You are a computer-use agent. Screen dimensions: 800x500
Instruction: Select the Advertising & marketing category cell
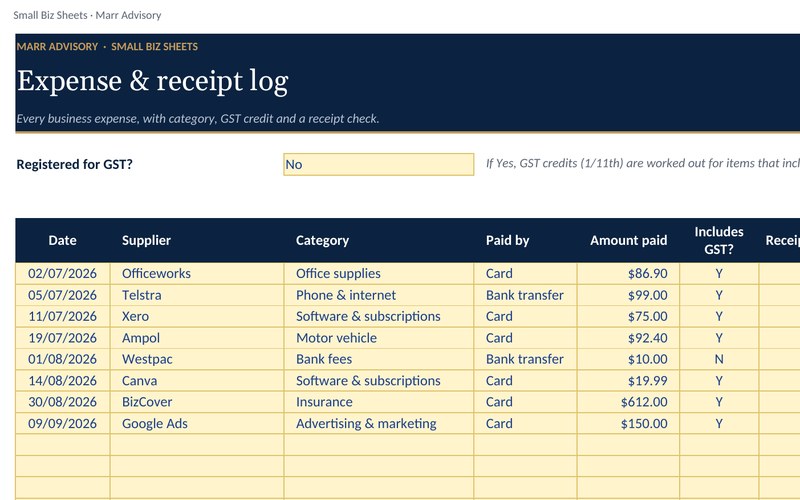tap(379, 423)
